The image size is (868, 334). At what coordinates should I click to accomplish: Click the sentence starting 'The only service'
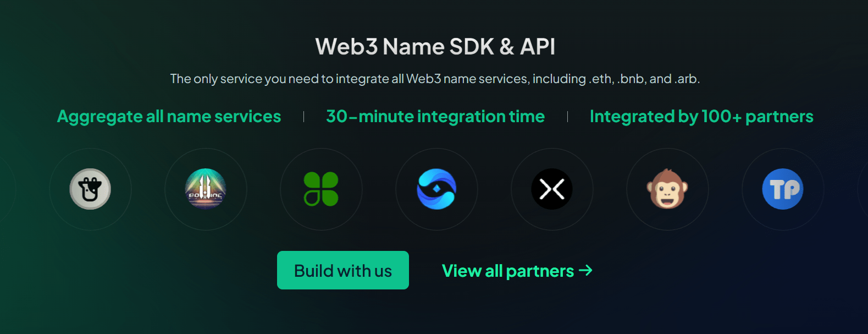[435, 79]
